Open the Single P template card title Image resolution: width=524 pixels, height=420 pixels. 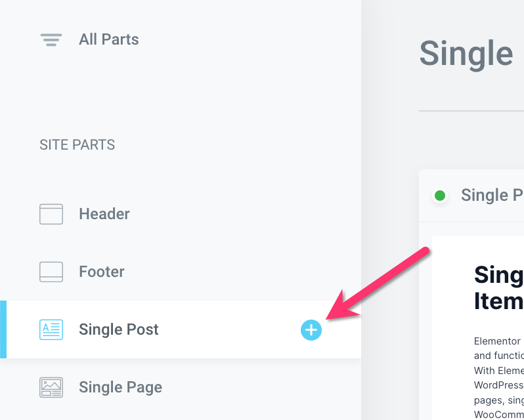click(x=492, y=195)
